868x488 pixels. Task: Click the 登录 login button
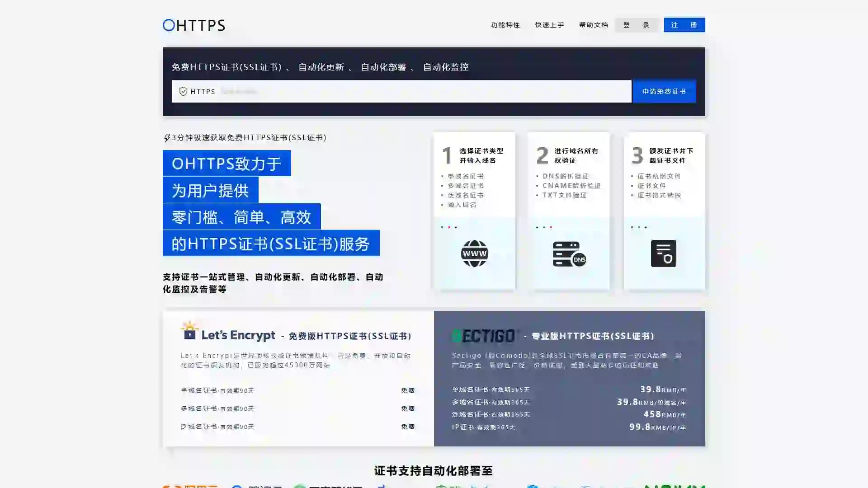point(637,25)
